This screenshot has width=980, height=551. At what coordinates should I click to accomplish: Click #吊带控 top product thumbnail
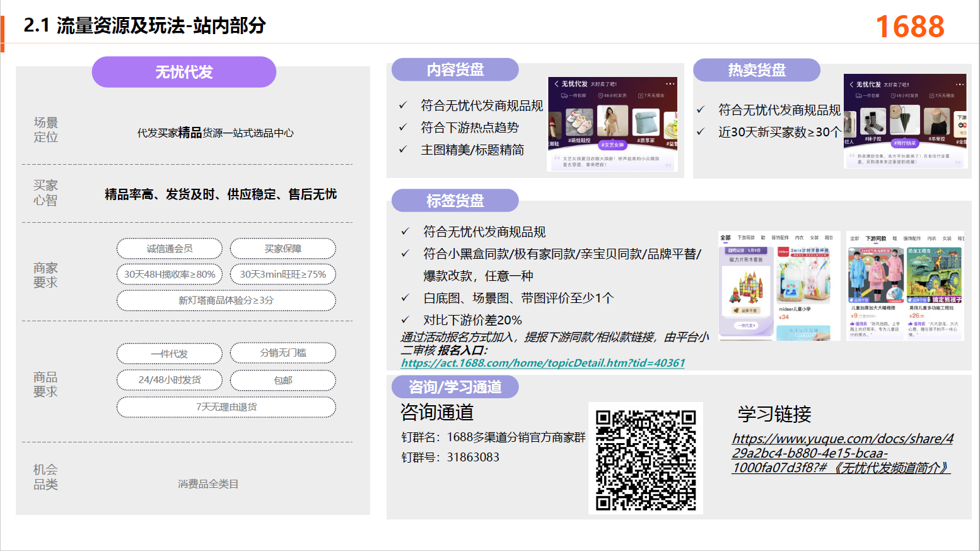[x=936, y=122]
